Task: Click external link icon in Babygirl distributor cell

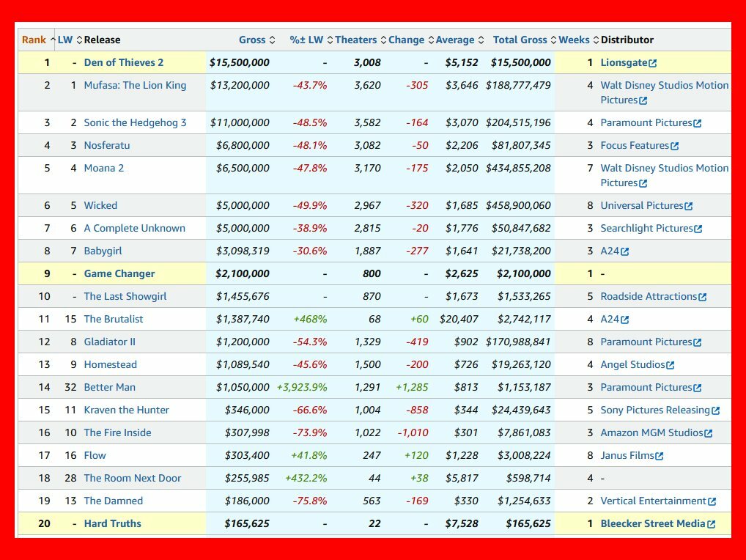Action: (624, 252)
